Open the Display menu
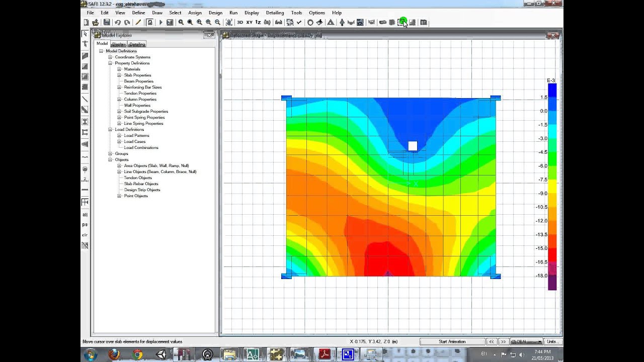 click(252, 13)
